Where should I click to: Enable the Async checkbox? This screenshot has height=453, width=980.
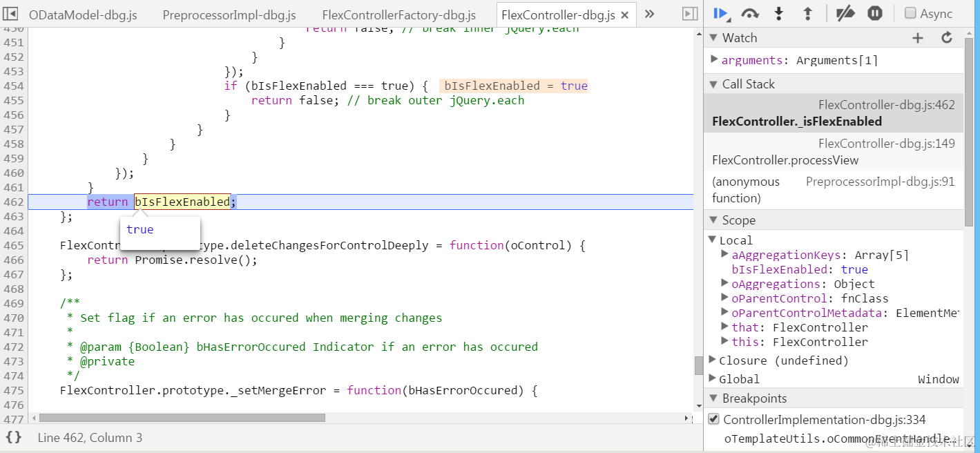pyautogui.click(x=910, y=13)
